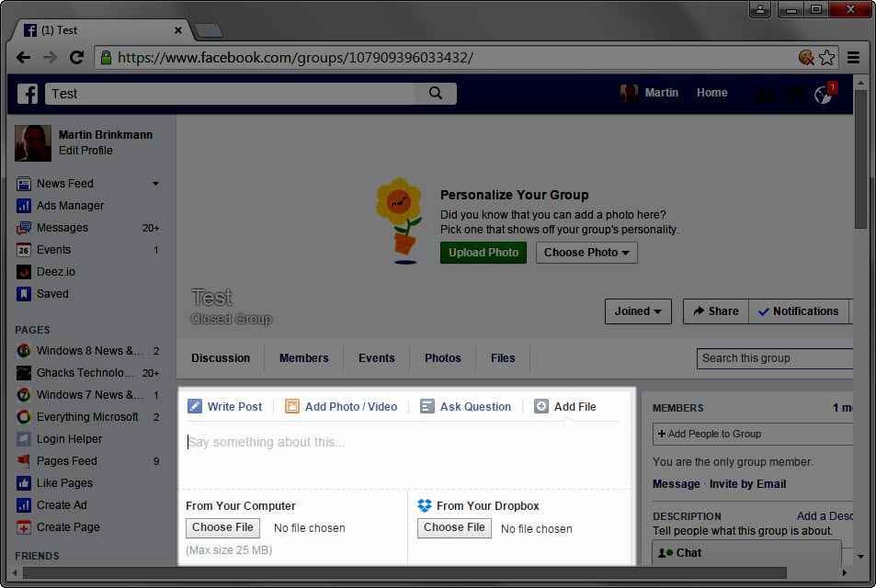Open Ghacks Technolo... page in sidebar
876x588 pixels.
(85, 373)
